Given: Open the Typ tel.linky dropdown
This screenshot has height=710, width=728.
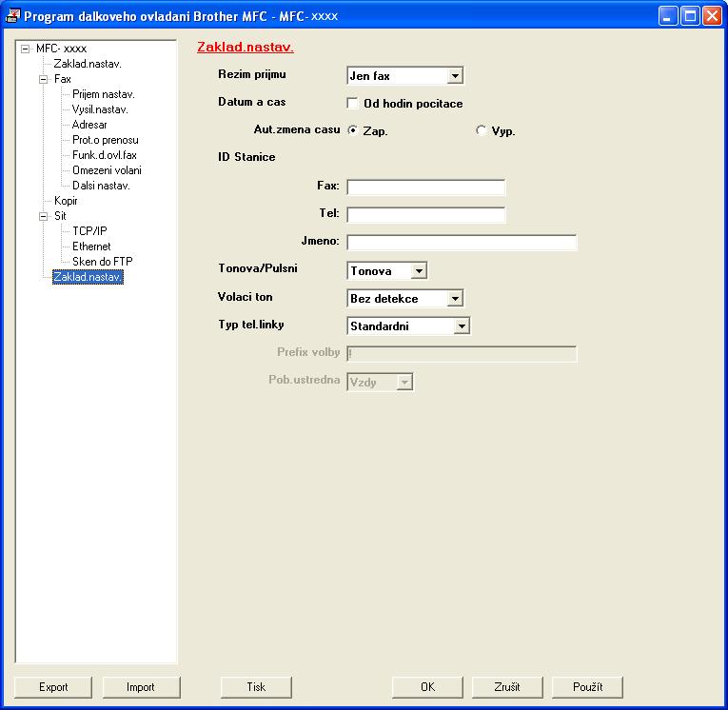Looking at the screenshot, I should click(461, 326).
